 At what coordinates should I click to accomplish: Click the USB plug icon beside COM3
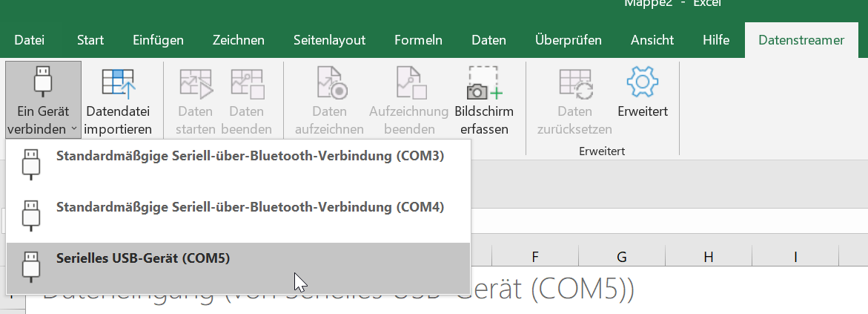coord(31,165)
